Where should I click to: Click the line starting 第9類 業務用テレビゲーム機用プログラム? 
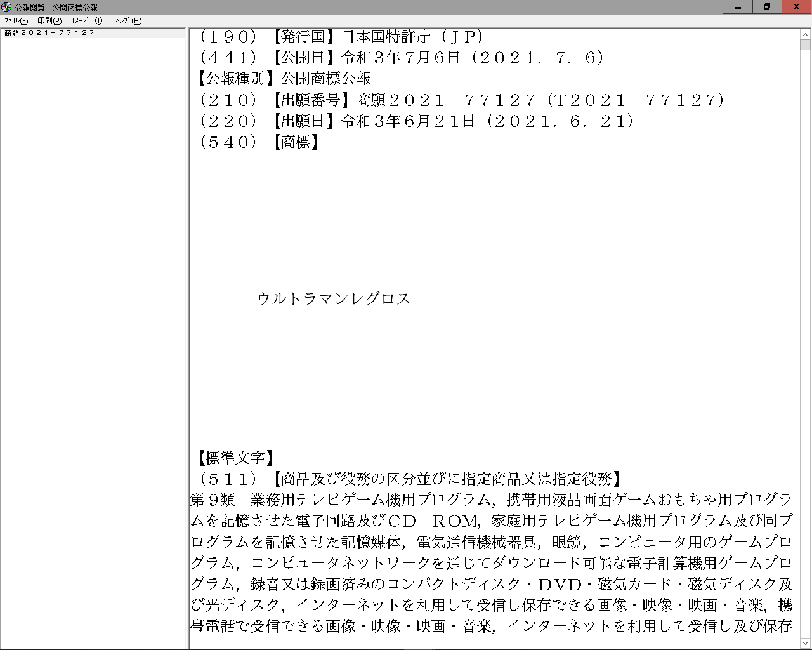click(492, 500)
